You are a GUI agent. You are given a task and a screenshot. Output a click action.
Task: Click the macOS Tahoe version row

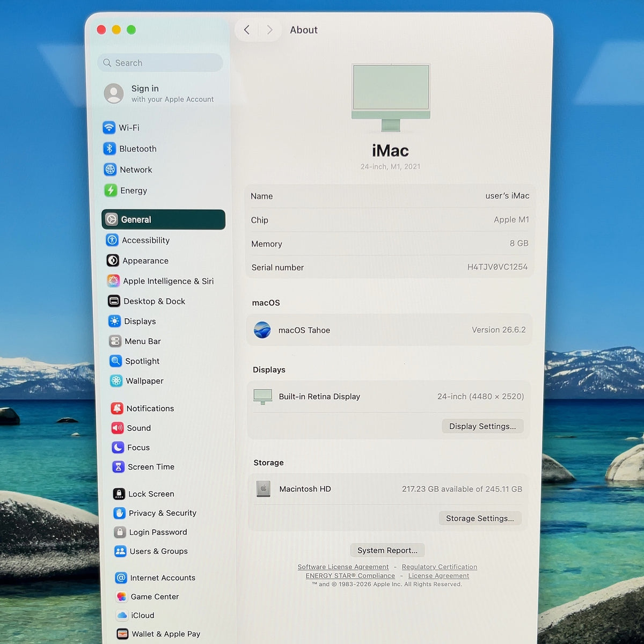click(x=390, y=330)
